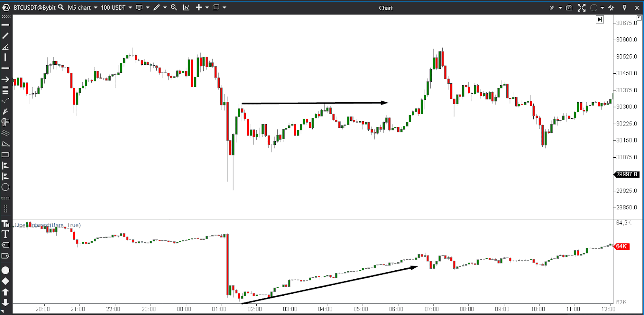
Task: Click the M5 chart label
Action: point(79,8)
